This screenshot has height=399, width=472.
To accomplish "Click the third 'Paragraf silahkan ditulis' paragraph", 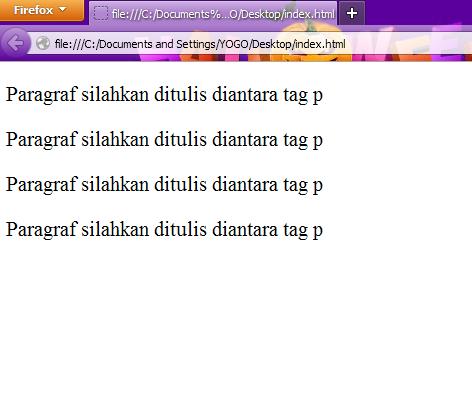I will pyautogui.click(x=164, y=184).
